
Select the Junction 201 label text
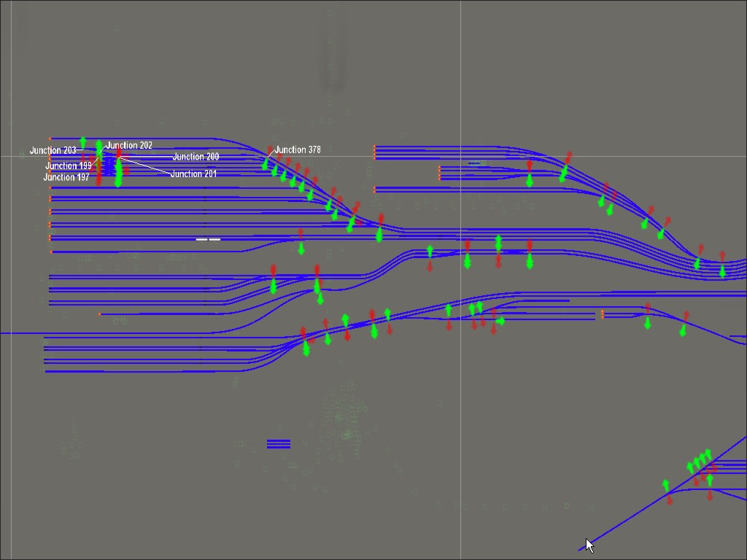(193, 174)
